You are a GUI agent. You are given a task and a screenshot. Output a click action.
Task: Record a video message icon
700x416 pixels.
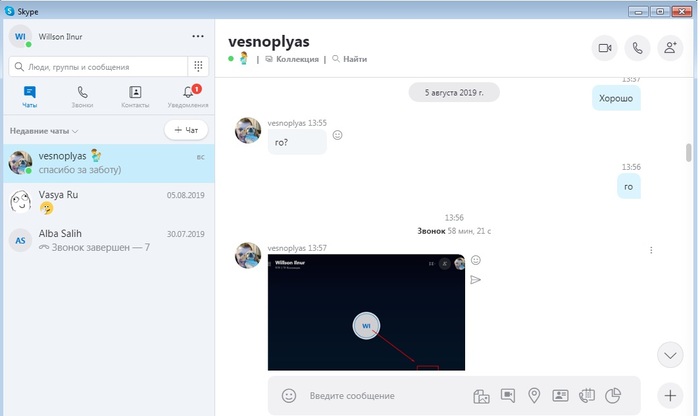point(508,395)
